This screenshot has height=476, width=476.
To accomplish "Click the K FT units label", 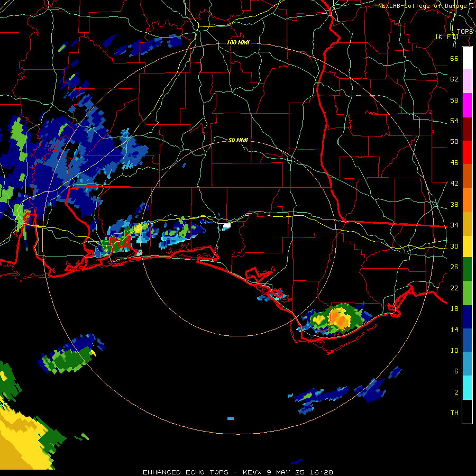I will click(447, 36).
